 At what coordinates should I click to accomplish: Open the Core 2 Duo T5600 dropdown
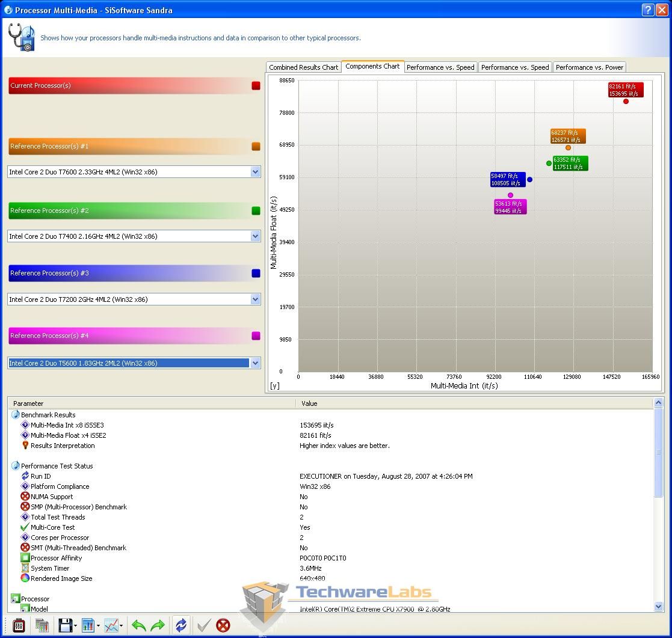255,363
